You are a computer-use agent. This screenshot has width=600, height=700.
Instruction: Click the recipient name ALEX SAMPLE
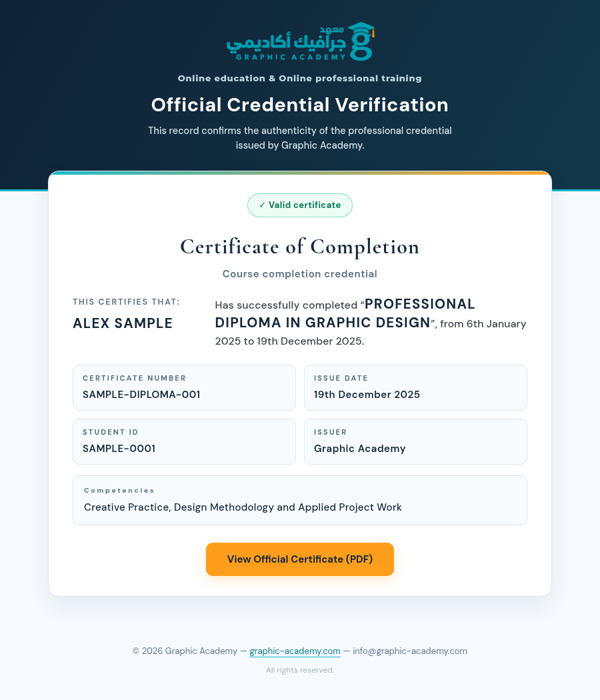coord(123,323)
